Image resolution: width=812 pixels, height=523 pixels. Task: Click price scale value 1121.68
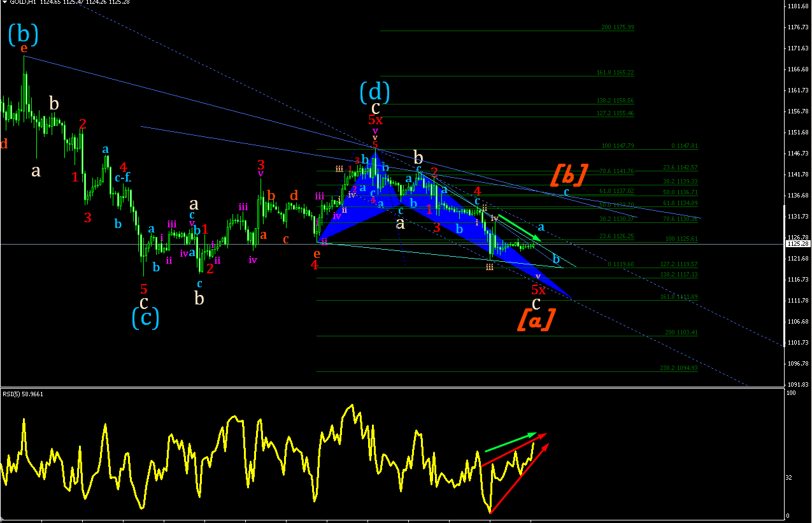797,259
